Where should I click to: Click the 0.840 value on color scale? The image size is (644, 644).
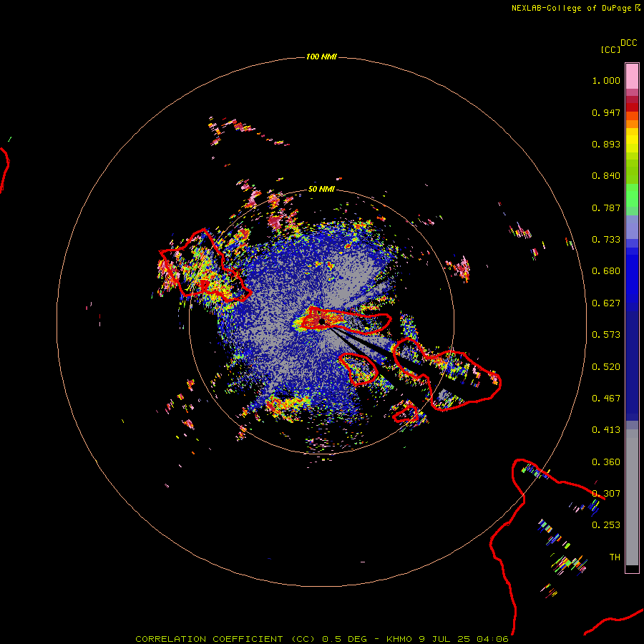[606, 176]
